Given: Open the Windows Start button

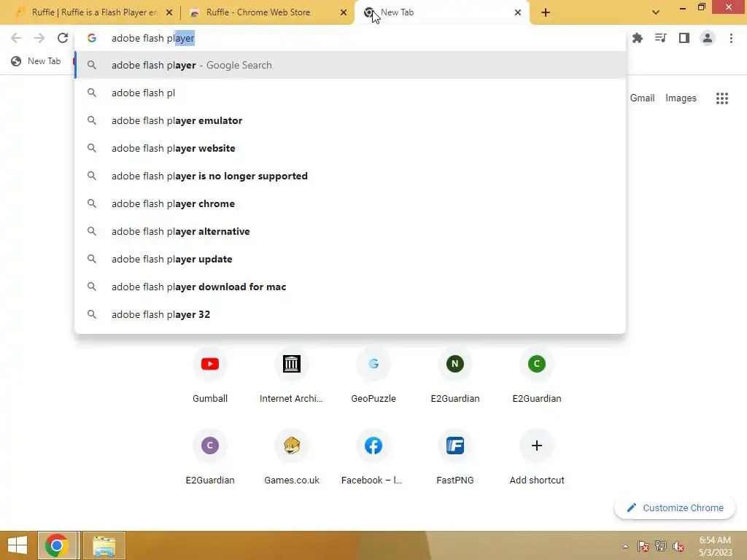Looking at the screenshot, I should (18, 545).
